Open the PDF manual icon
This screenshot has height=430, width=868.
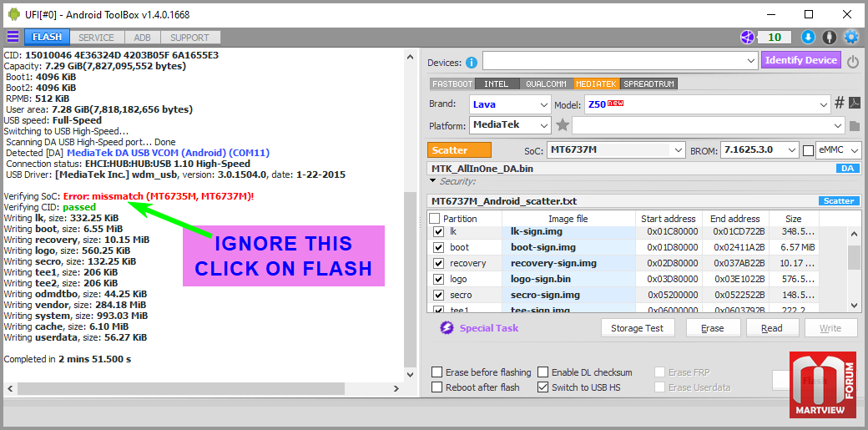pos(855,103)
